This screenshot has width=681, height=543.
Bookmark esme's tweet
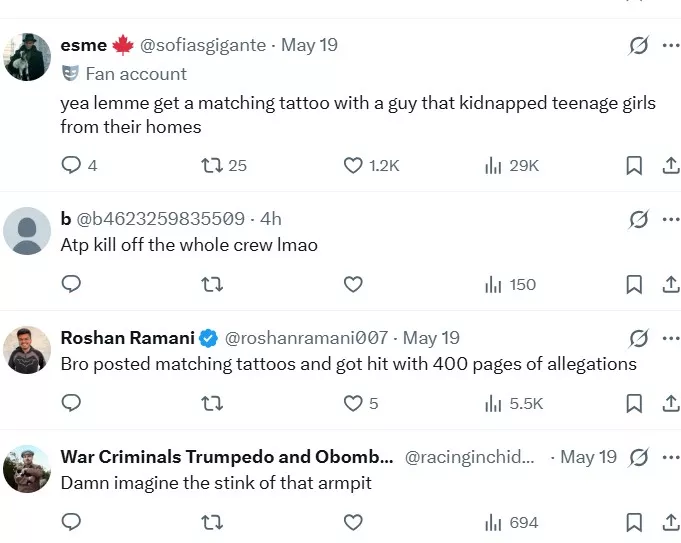634,166
